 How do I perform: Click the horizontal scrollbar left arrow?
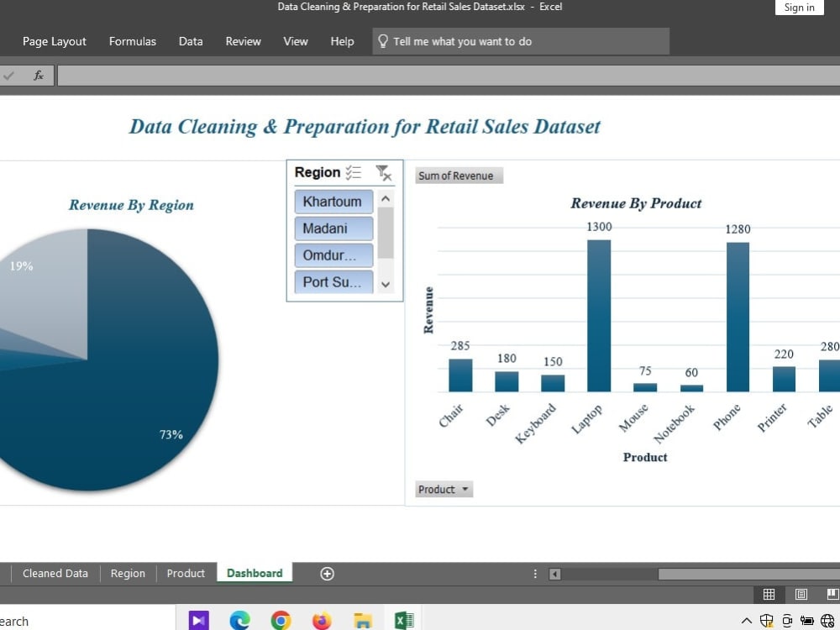[x=555, y=575]
